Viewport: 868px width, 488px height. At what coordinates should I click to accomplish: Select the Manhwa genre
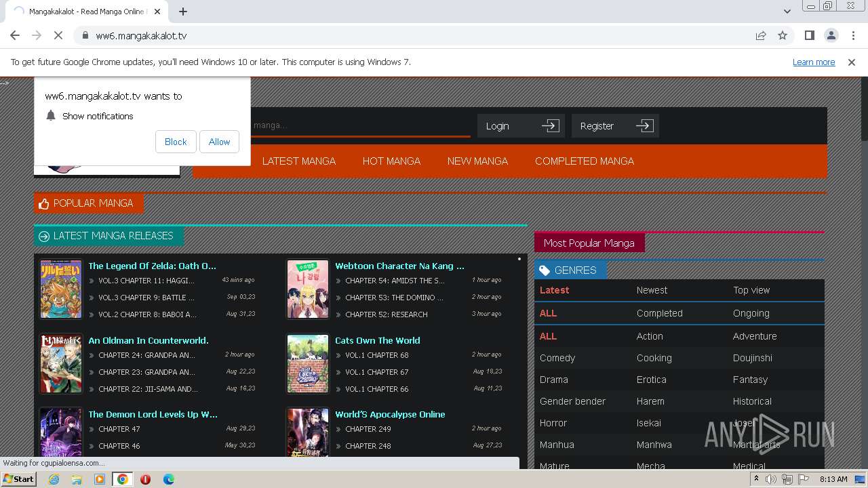654,445
